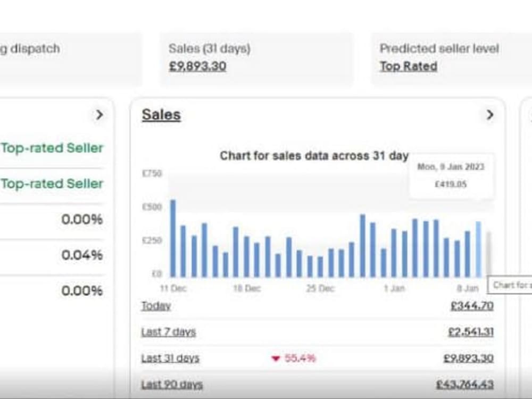532x399 pixels.
Task: Click the £43,764.43 ninety-day amount
Action: coord(465,384)
